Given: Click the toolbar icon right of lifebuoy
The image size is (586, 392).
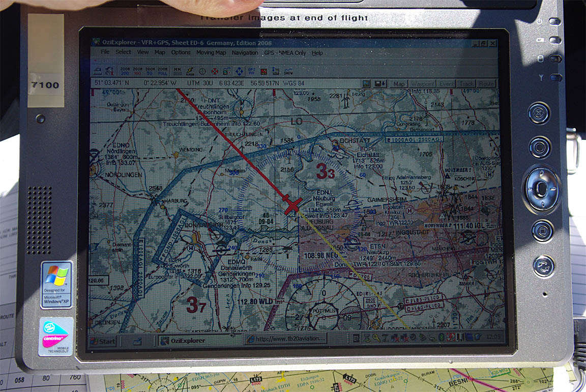Looking at the screenshot, I should pyautogui.click(x=227, y=71).
